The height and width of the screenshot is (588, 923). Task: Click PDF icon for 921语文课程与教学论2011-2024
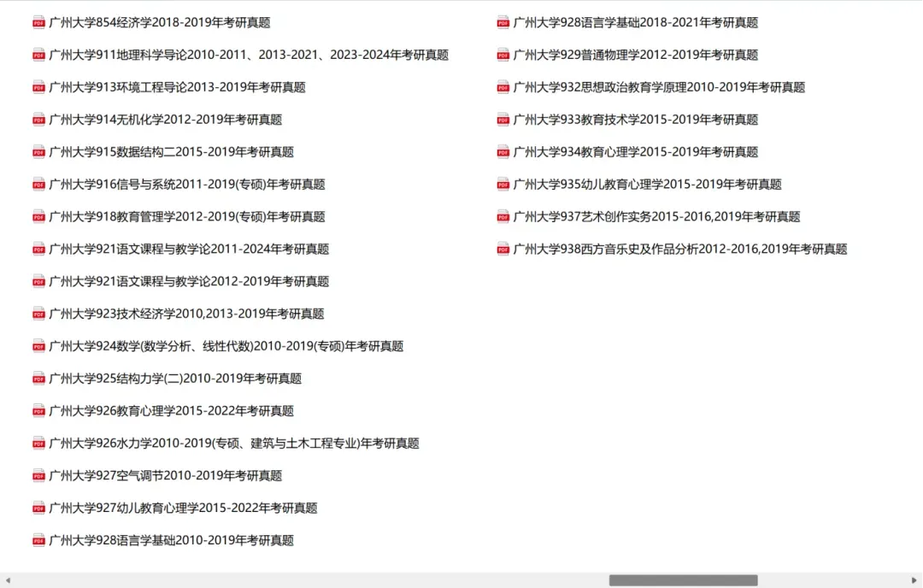(x=38, y=250)
